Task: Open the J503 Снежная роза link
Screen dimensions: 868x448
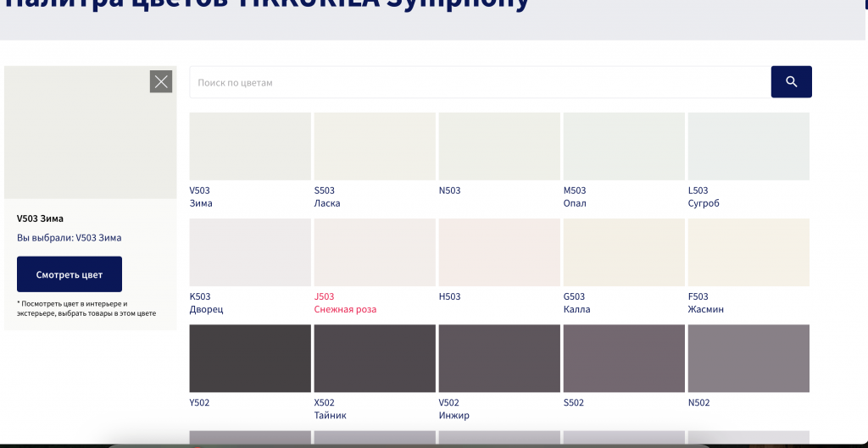Action: point(345,303)
